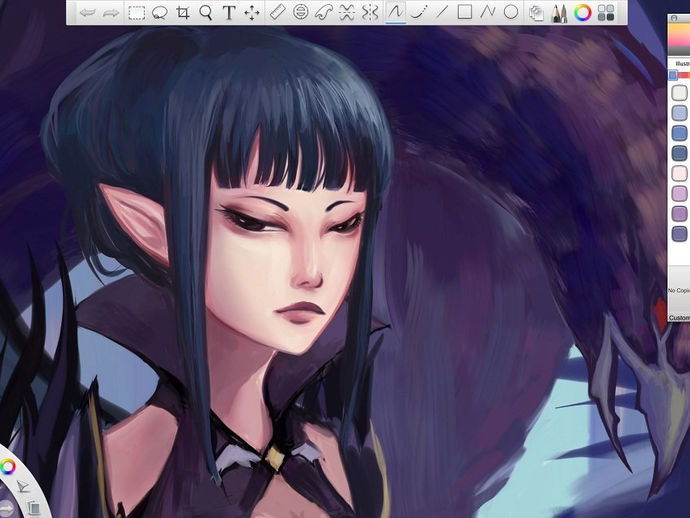Toggle horizontal symmetry drawing
This screenshot has width=690, height=518.
[347, 12]
